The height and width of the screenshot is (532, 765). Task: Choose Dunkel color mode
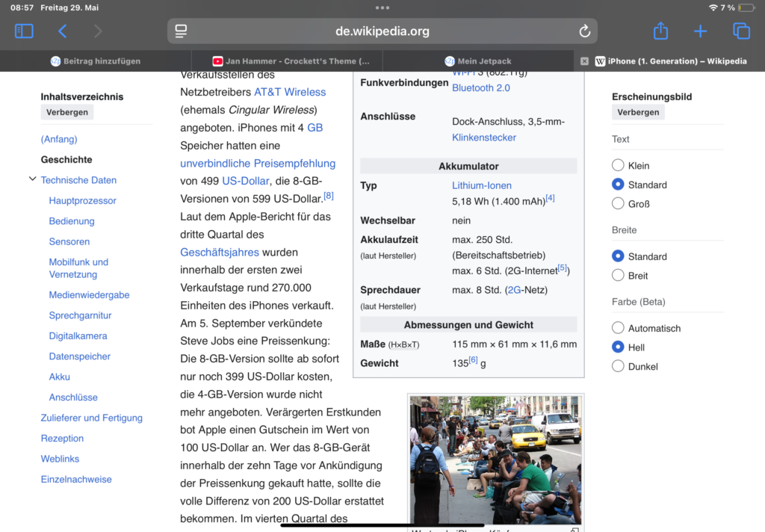coord(618,366)
